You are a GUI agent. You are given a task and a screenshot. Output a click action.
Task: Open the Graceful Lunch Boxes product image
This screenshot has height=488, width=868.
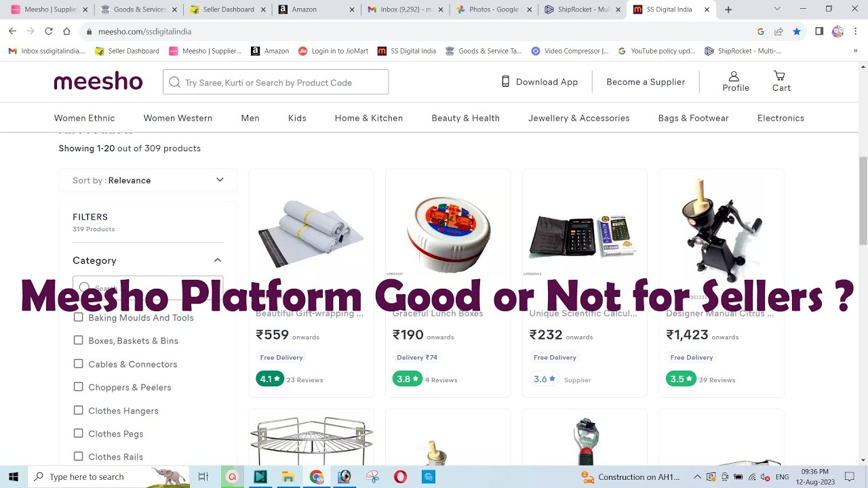[448, 235]
